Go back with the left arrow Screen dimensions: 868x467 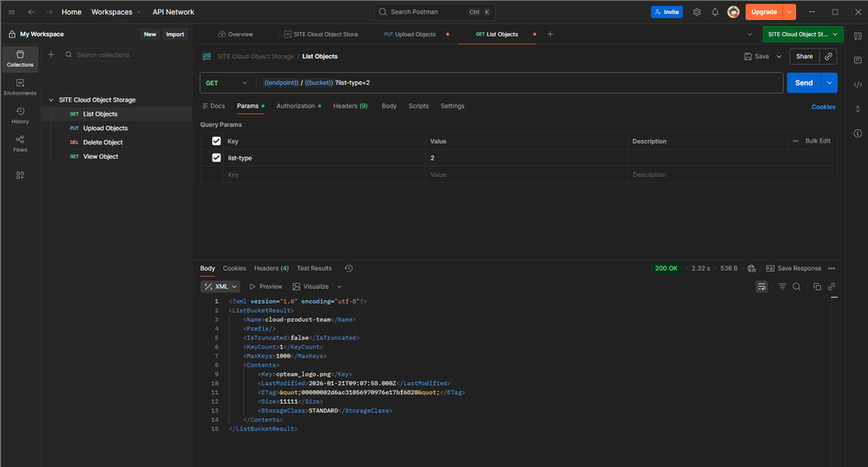click(31, 11)
